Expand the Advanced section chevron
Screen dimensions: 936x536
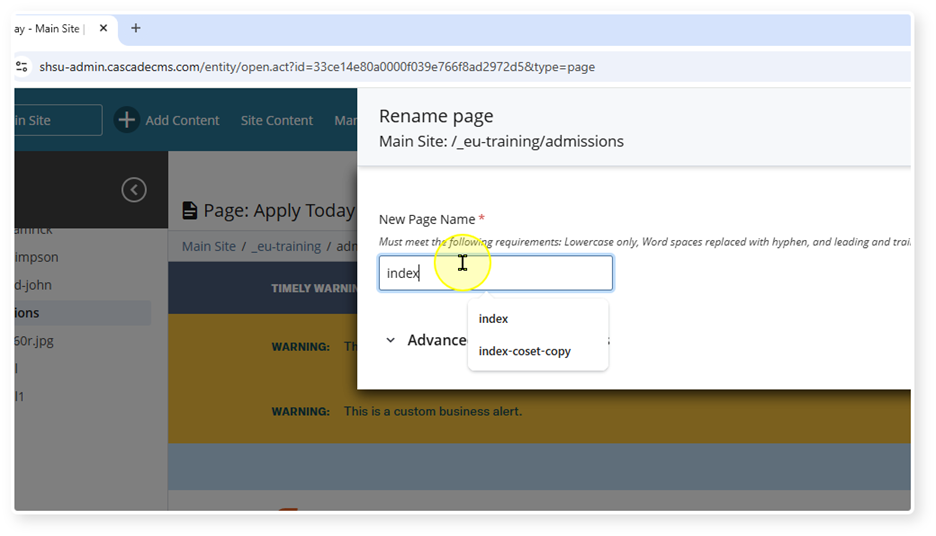pos(390,340)
